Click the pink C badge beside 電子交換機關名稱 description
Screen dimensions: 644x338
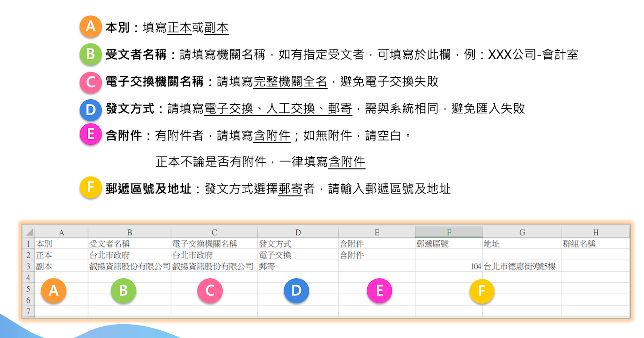[x=91, y=82]
